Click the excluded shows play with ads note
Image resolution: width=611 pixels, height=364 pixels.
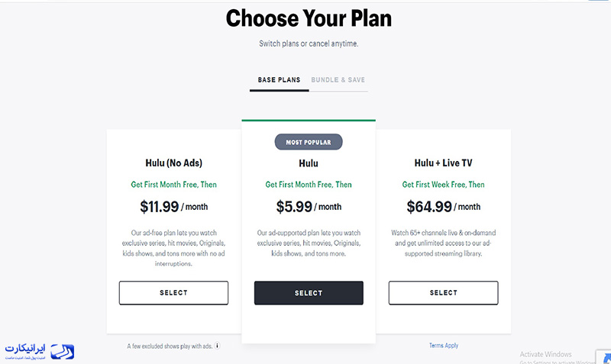[x=170, y=346]
